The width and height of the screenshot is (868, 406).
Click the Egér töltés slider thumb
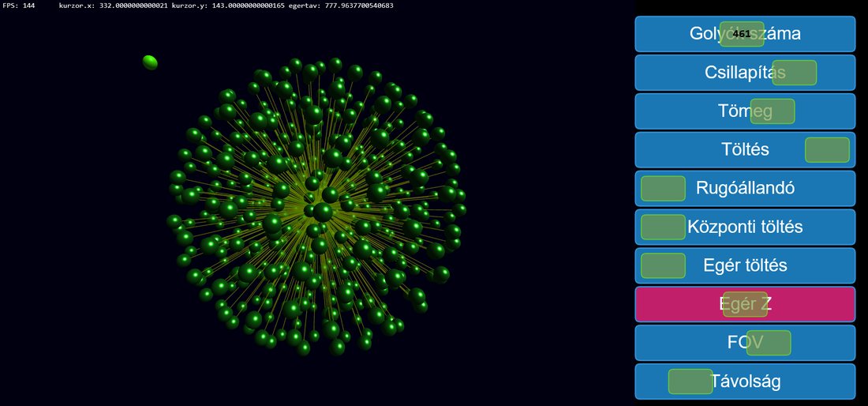click(663, 265)
